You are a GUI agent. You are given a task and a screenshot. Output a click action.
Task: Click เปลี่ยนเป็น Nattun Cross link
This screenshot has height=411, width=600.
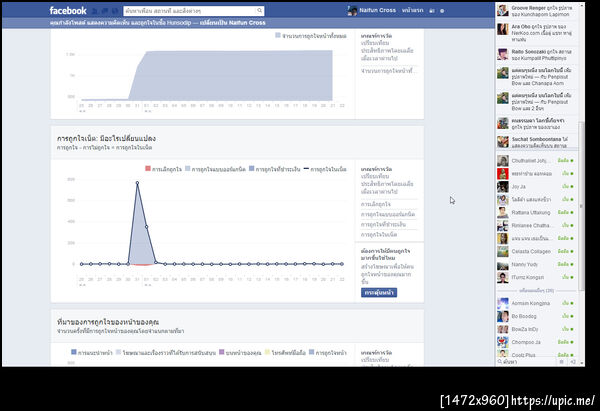click(x=233, y=23)
